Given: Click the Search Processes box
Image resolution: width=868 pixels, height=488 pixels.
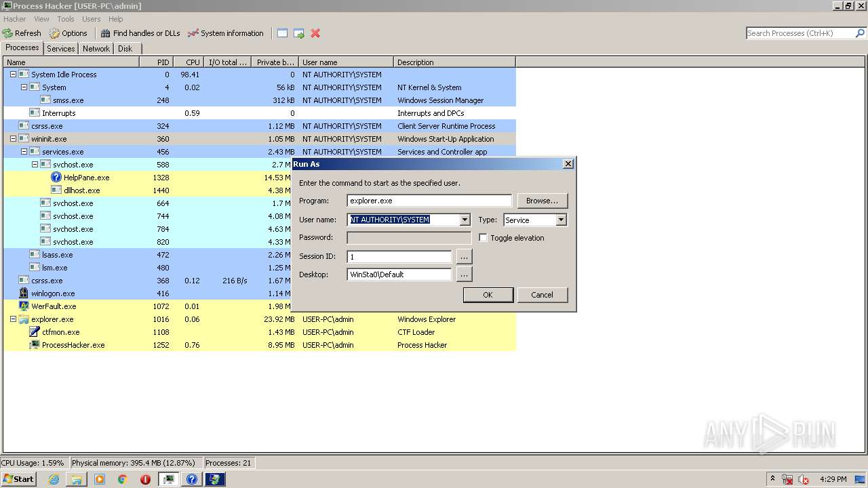Looking at the screenshot, I should pos(800,33).
